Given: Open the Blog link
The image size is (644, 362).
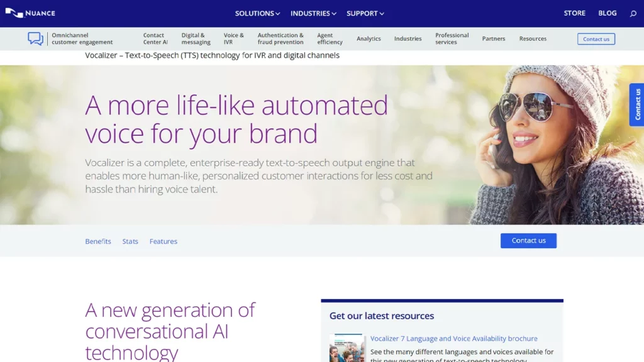Looking at the screenshot, I should 607,13.
